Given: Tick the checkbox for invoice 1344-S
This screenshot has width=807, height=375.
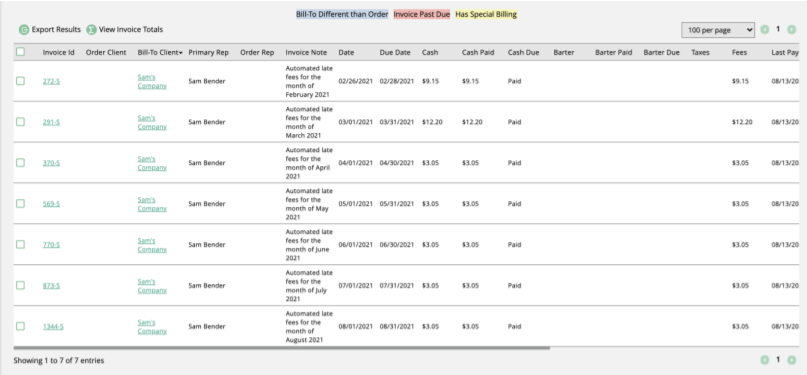Looking at the screenshot, I should [x=20, y=326].
